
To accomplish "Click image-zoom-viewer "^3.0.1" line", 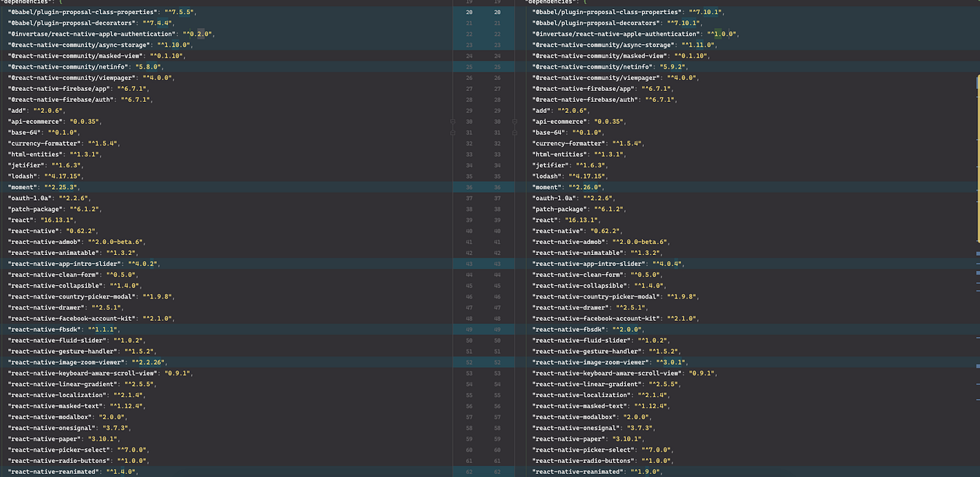I will tap(611, 362).
